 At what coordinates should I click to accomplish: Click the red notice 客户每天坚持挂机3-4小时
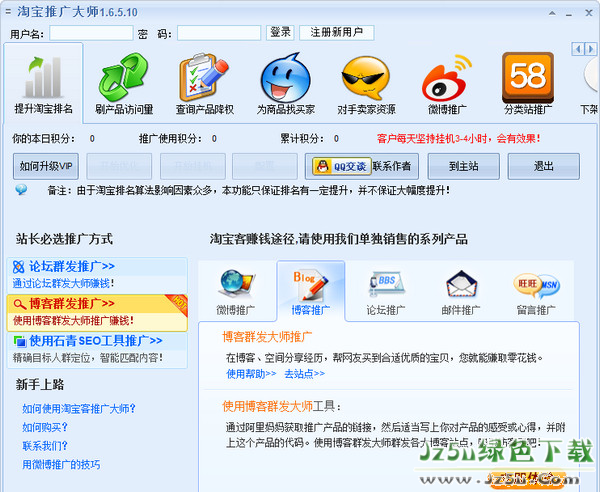(x=458, y=138)
